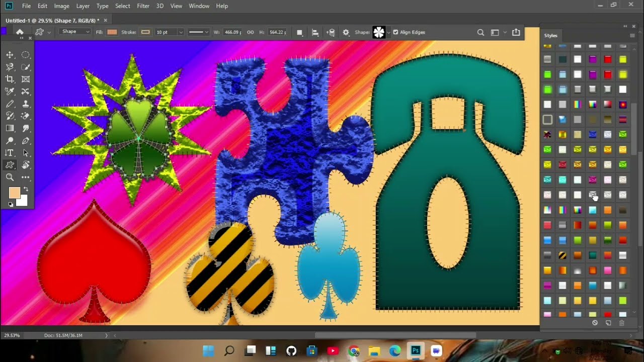Open the File menu
Image resolution: width=644 pixels, height=362 pixels.
point(27,6)
